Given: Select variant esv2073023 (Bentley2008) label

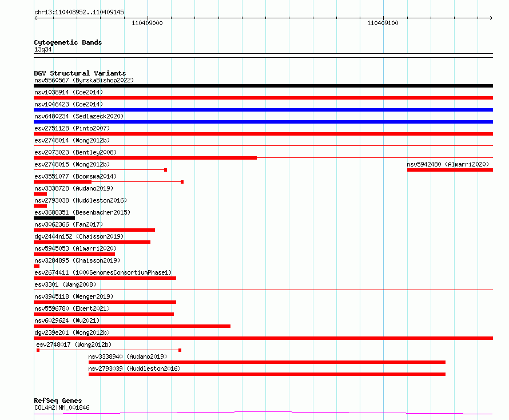Looking at the screenshot, I should pyautogui.click(x=75, y=152).
